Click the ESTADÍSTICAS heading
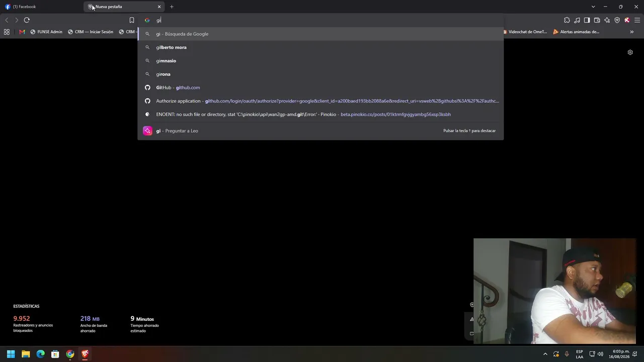The height and width of the screenshot is (362, 644). point(26,306)
